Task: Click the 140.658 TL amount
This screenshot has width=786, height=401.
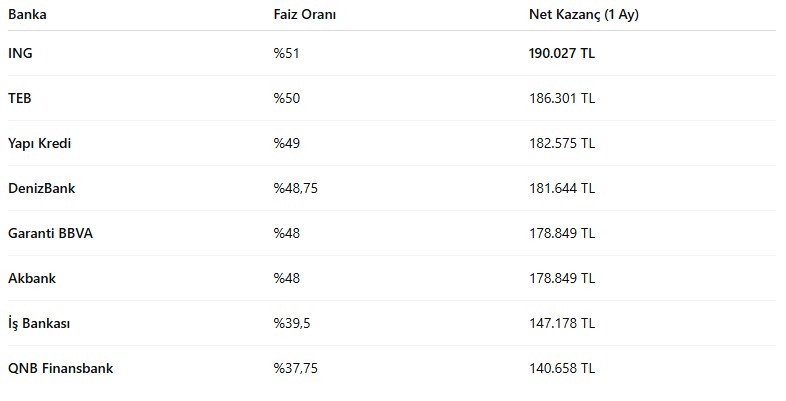Action: pos(562,368)
